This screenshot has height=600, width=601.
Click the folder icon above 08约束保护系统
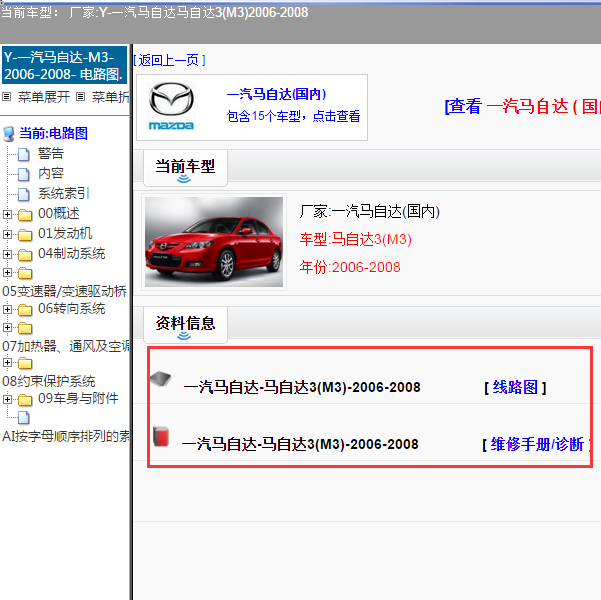(x=25, y=363)
